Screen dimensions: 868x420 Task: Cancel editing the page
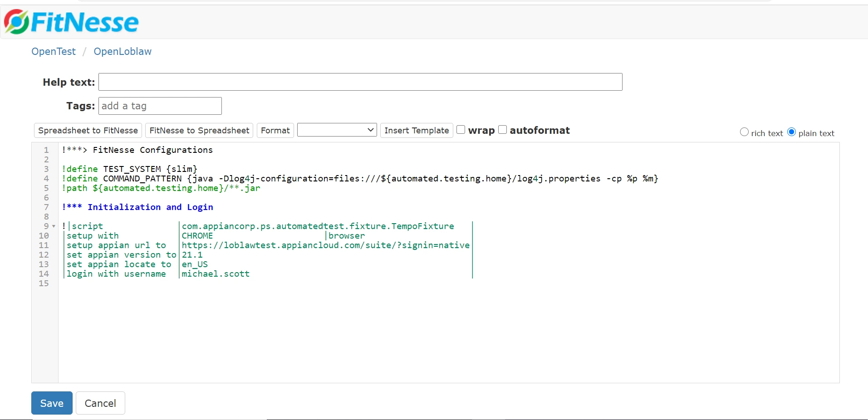[x=100, y=403]
